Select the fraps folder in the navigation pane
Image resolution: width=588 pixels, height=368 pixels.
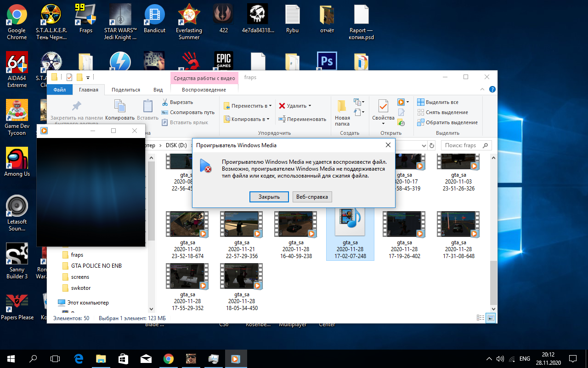[77, 255]
